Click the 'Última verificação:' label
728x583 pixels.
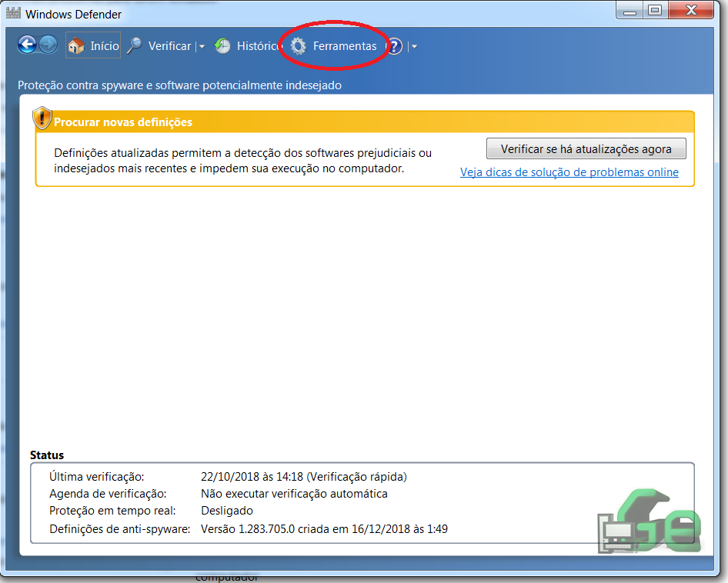pos(96,477)
